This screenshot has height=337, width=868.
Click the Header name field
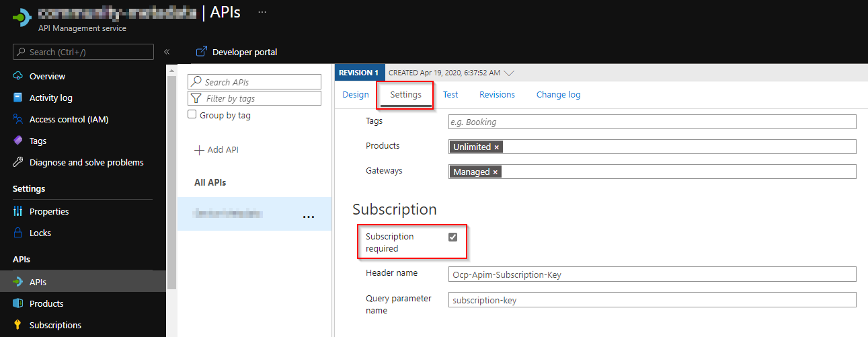(x=652, y=274)
